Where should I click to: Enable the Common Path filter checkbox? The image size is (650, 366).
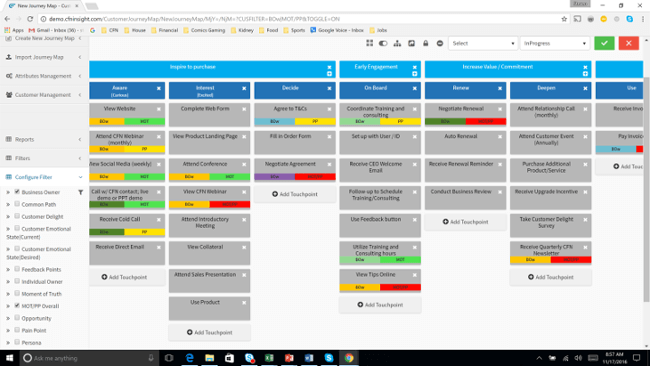pyautogui.click(x=17, y=204)
